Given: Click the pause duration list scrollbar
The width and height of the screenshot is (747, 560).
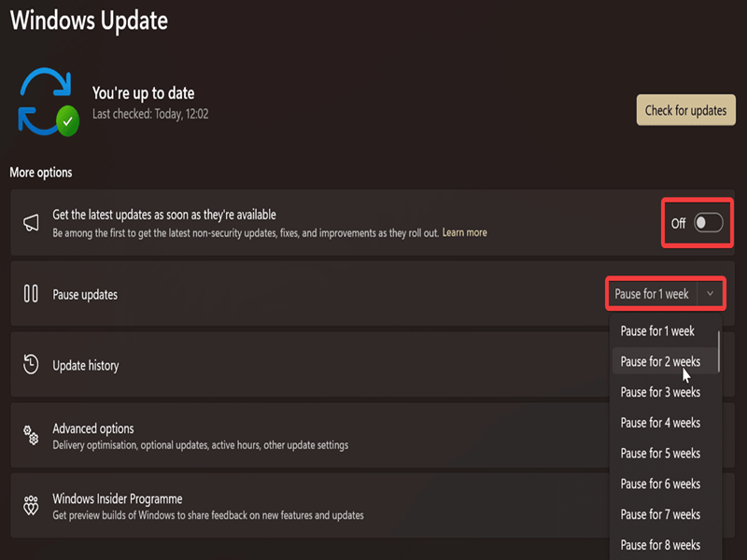Looking at the screenshot, I should (718, 352).
